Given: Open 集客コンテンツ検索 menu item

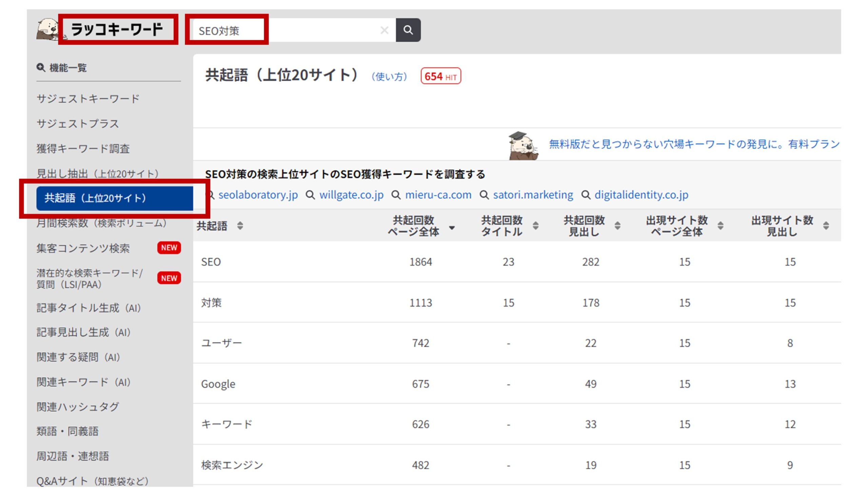Looking at the screenshot, I should [x=83, y=249].
